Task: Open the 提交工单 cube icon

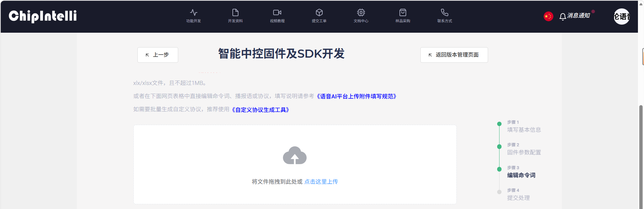Action: [319, 13]
